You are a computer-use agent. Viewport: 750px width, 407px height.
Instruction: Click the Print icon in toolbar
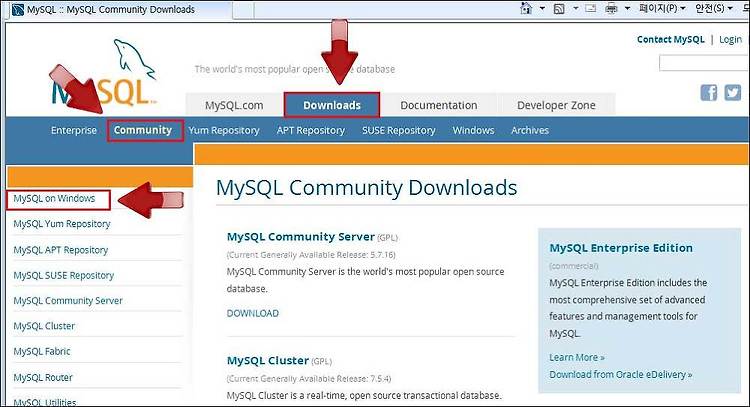coord(611,9)
